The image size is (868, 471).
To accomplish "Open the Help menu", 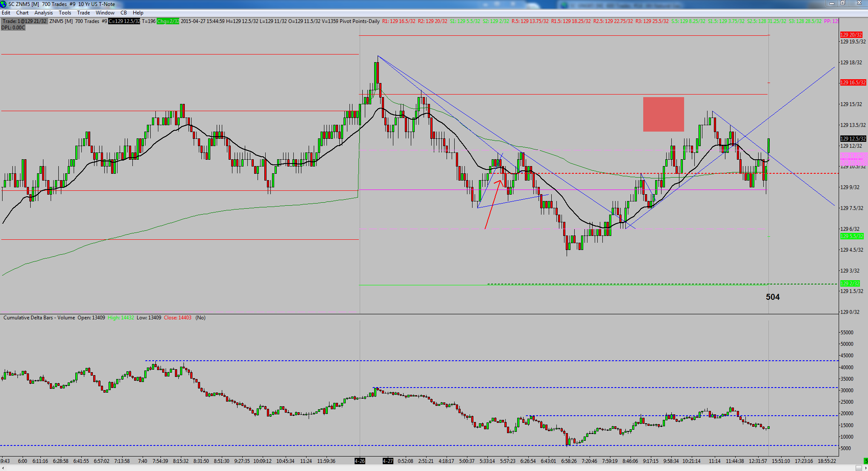I will [x=138, y=13].
